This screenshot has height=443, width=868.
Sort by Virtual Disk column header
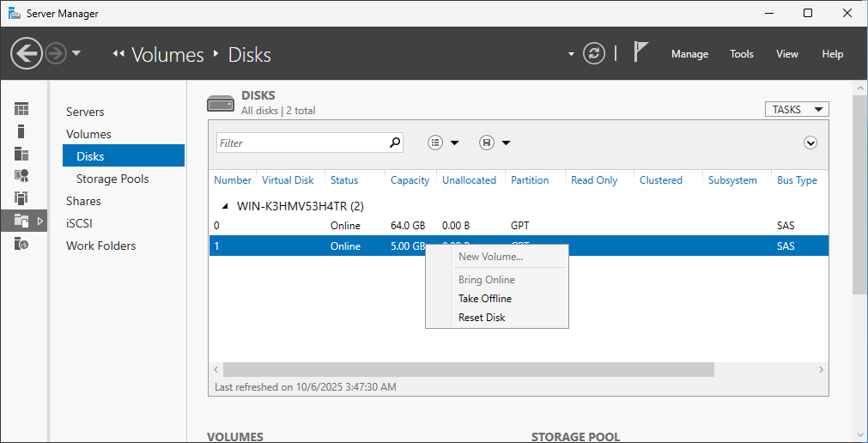click(288, 180)
